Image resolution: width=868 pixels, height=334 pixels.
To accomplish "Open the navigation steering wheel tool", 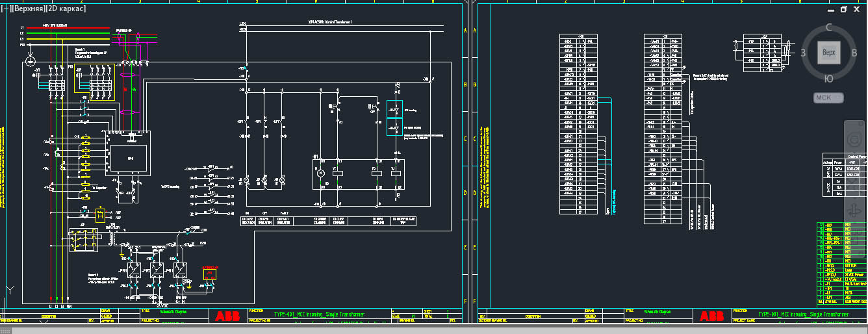I will [854, 139].
